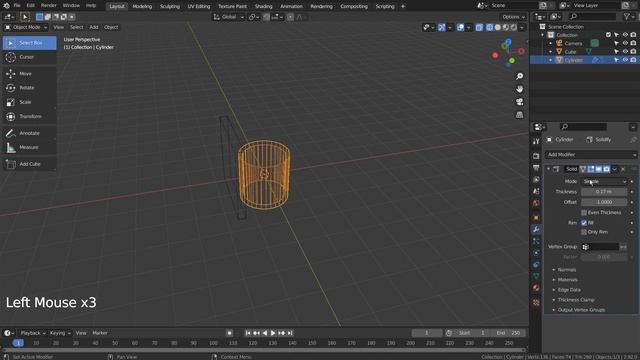Activate the Cursor tool
640x360 pixels.
(29, 57)
